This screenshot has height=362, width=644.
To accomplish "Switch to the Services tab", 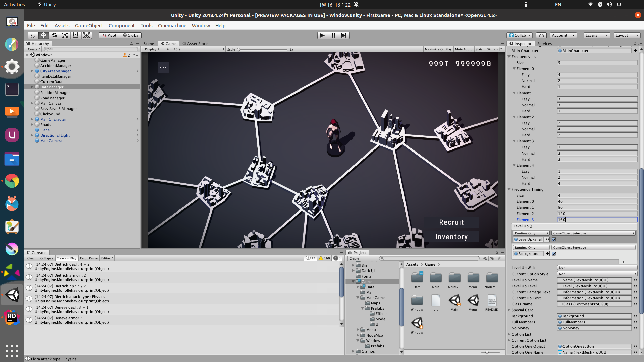I will (544, 44).
